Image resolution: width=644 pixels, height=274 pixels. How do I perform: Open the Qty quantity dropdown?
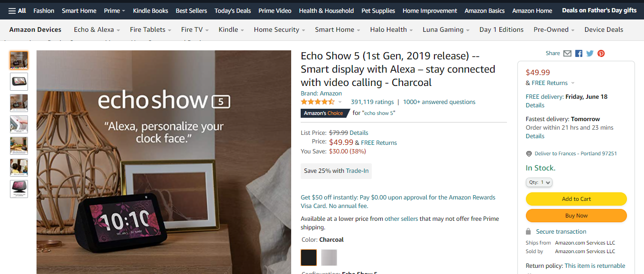[x=539, y=182]
